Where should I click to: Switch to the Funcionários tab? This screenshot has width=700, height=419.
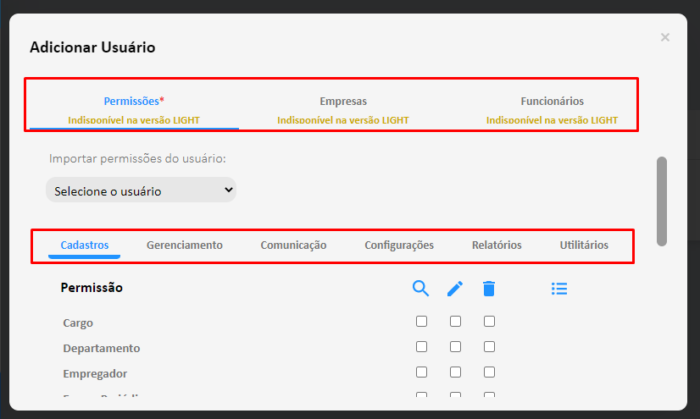pos(552,109)
